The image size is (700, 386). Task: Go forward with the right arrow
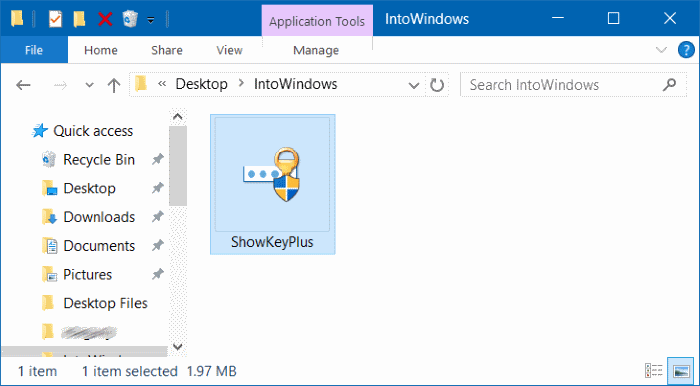[x=60, y=85]
